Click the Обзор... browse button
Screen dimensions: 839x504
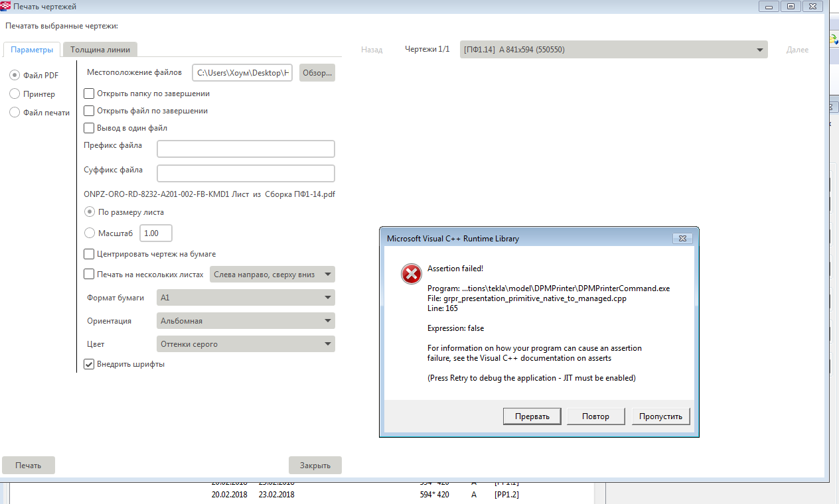point(317,72)
